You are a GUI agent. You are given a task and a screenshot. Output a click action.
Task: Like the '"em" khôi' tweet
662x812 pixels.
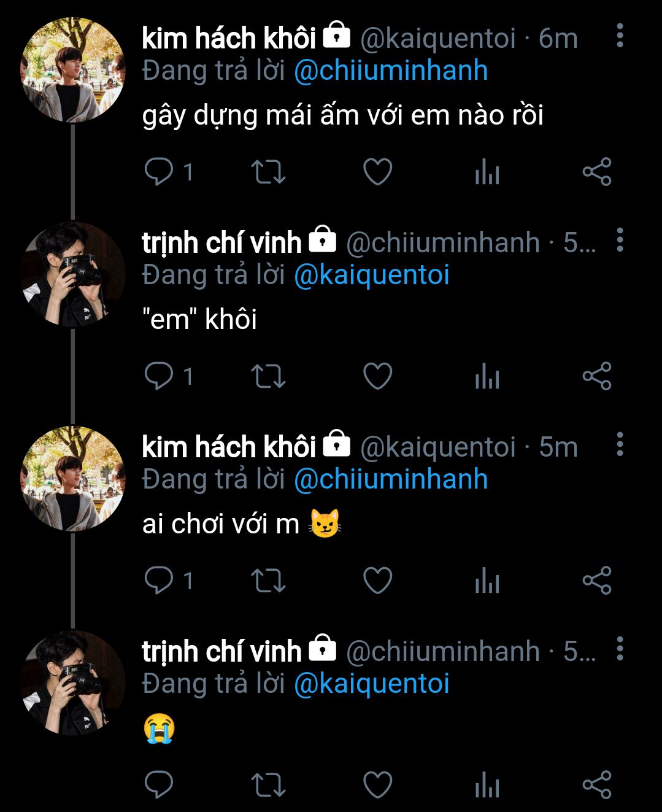pos(377,376)
